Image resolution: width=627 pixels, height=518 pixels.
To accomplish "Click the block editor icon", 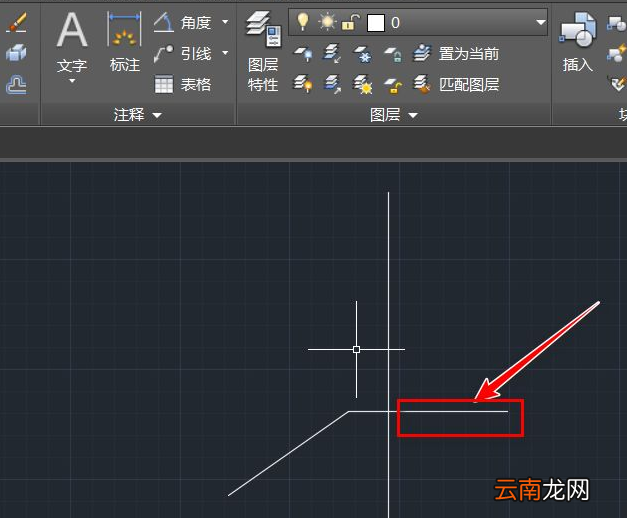I will point(617,54).
